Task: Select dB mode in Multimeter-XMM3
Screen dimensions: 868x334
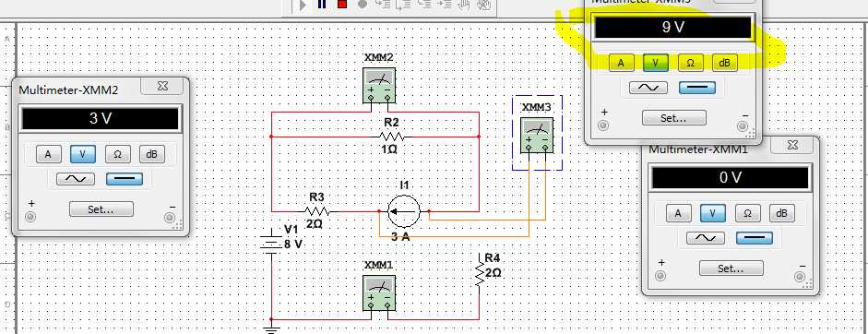Action: pos(725,63)
